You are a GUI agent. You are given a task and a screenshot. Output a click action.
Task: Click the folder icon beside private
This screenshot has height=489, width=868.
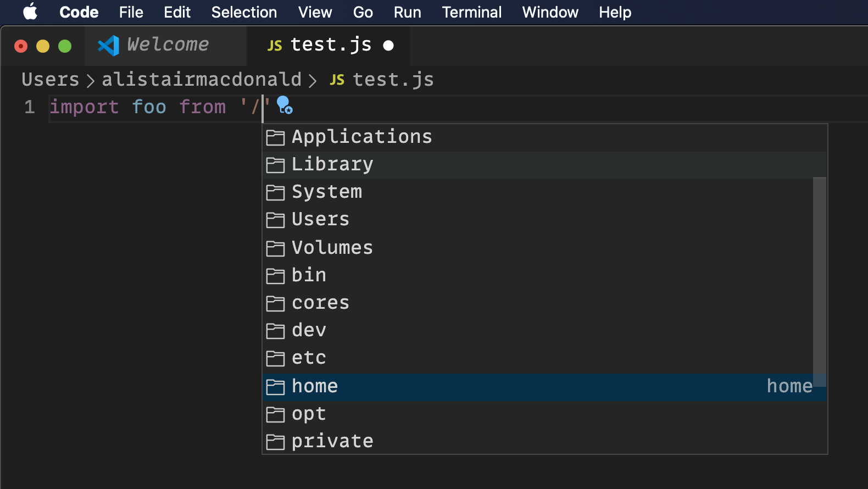point(275,442)
